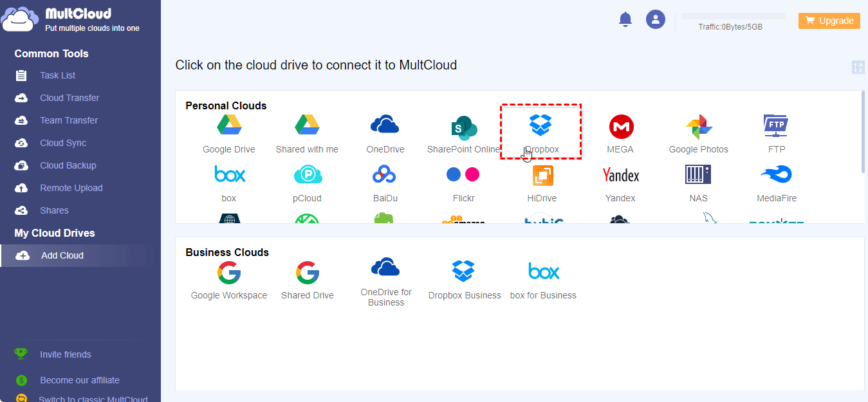Choose the OneDrive personal cloud
This screenshot has height=402, width=868.
coord(385,126)
